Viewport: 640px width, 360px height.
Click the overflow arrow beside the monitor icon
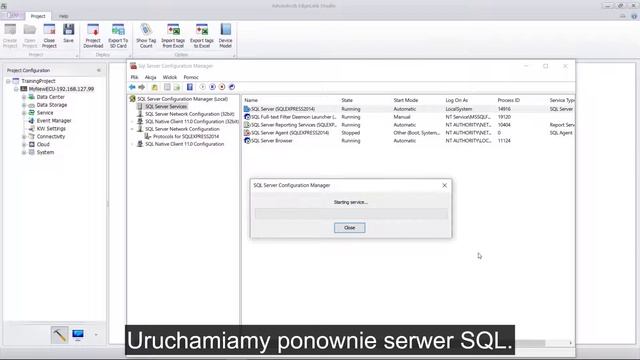[96, 335]
